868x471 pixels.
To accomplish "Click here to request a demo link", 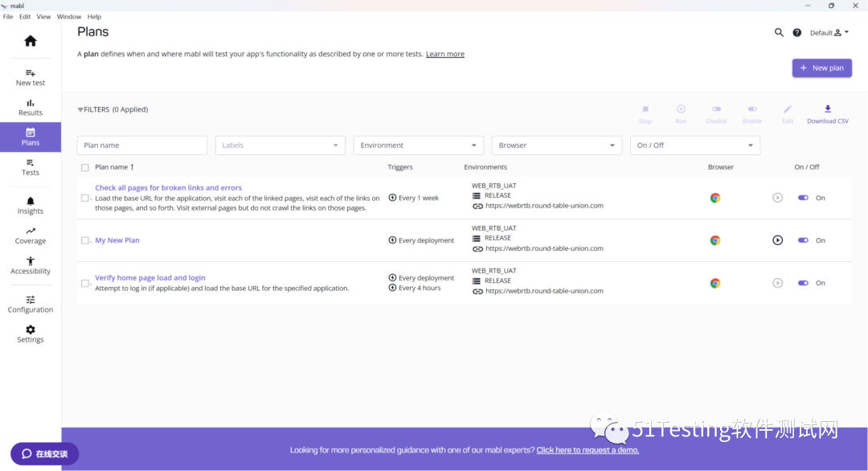I will pyautogui.click(x=588, y=450).
